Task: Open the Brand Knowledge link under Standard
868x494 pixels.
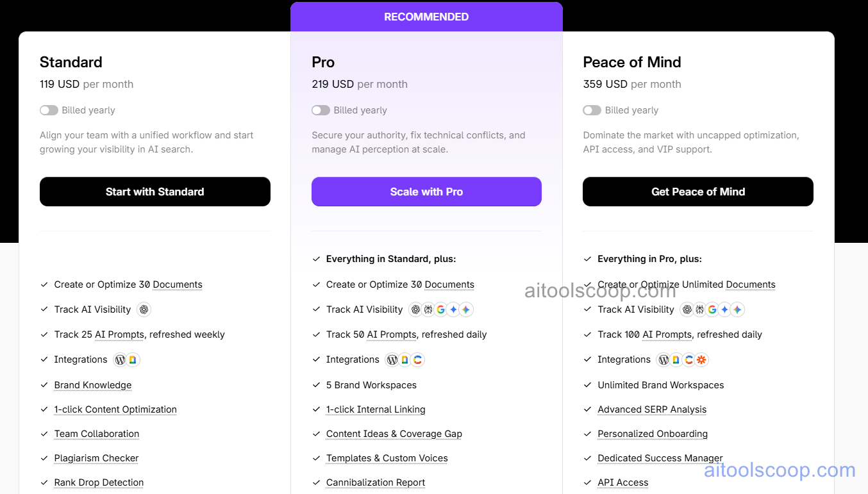Action: pyautogui.click(x=92, y=385)
